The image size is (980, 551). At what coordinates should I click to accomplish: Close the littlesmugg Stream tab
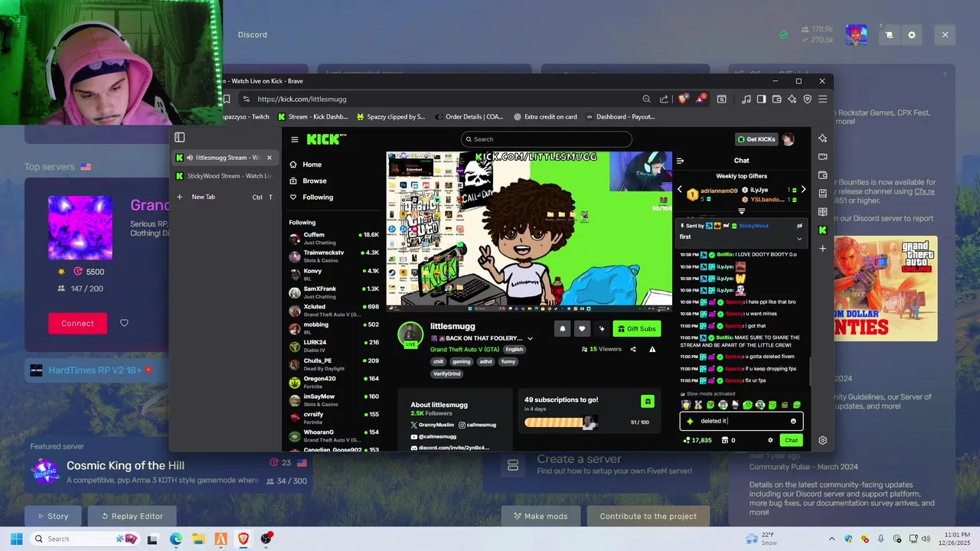click(269, 158)
